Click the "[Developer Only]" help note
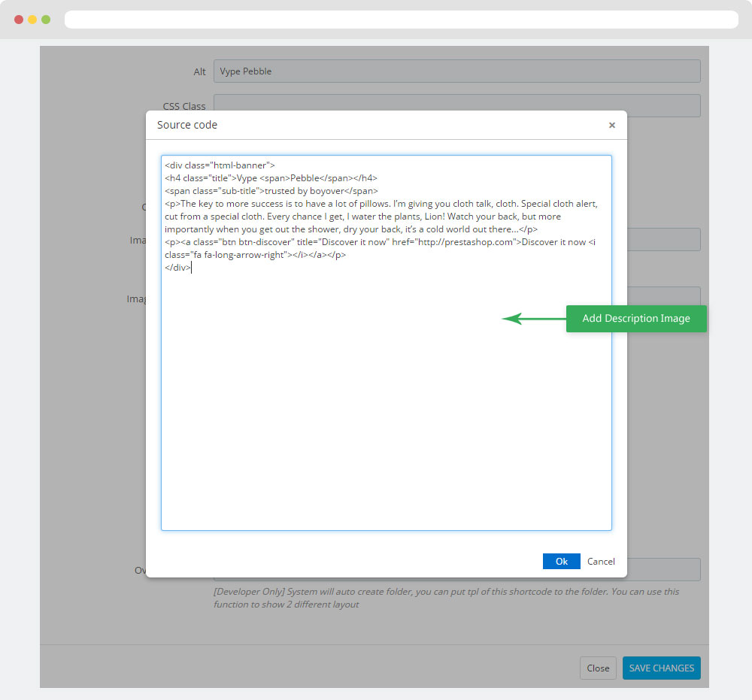Image resolution: width=752 pixels, height=700 pixels. pos(447,598)
